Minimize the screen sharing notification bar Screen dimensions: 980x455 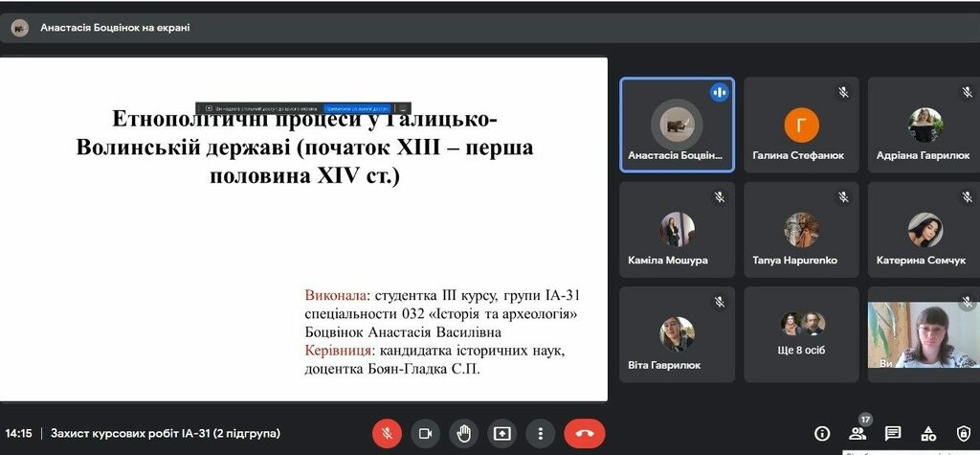pyautogui.click(x=404, y=108)
